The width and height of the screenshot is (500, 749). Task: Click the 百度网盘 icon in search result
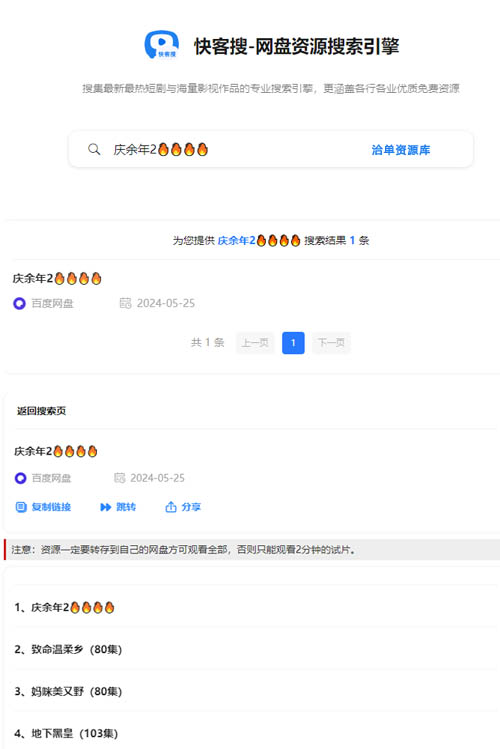[x=19, y=303]
